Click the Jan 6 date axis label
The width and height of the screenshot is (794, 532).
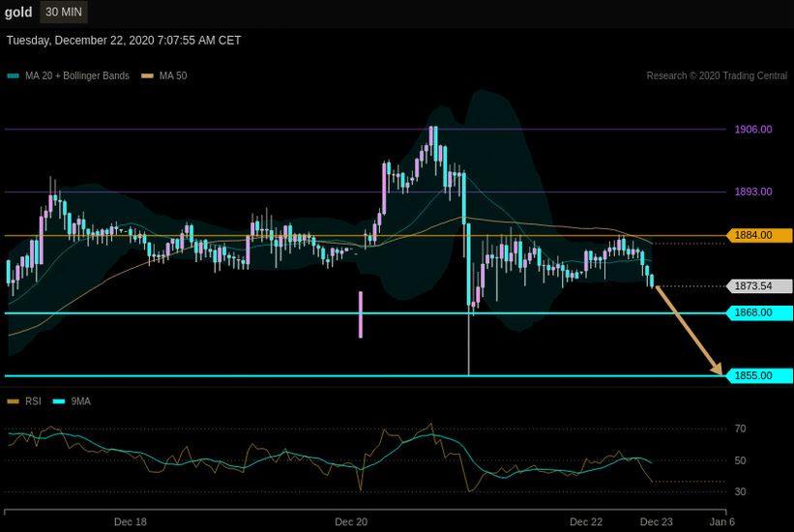pyautogui.click(x=722, y=522)
